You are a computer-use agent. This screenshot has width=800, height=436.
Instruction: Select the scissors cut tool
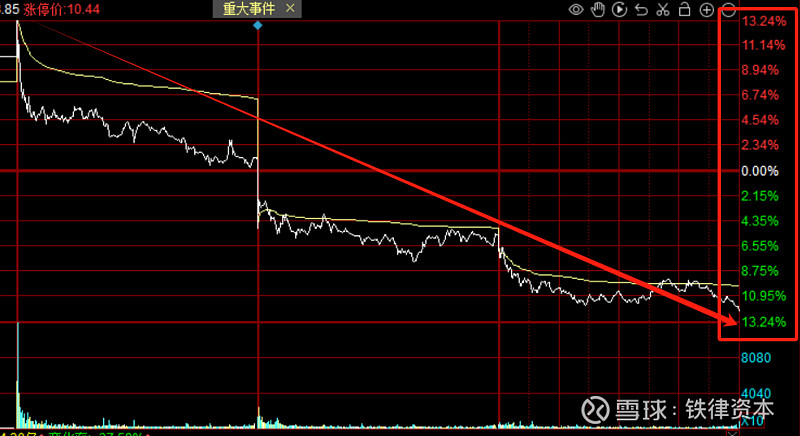click(x=663, y=10)
